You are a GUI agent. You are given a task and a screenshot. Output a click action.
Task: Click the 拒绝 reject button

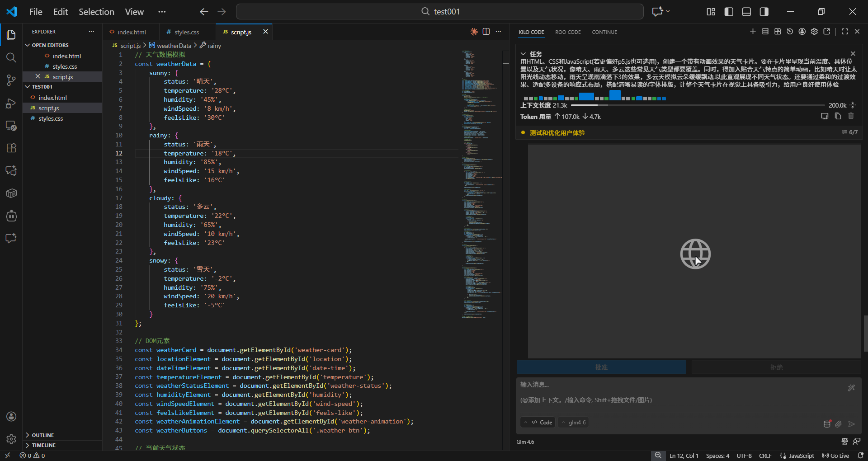[776, 367]
